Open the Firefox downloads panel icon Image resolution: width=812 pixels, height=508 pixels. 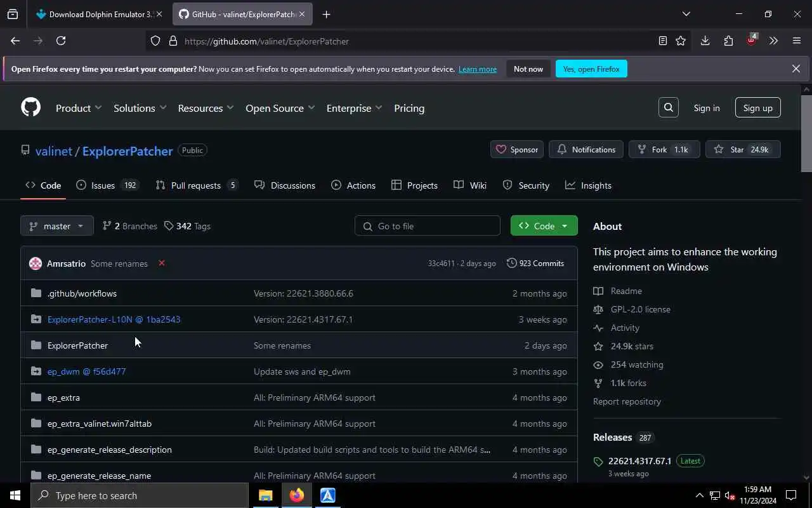[705, 41]
